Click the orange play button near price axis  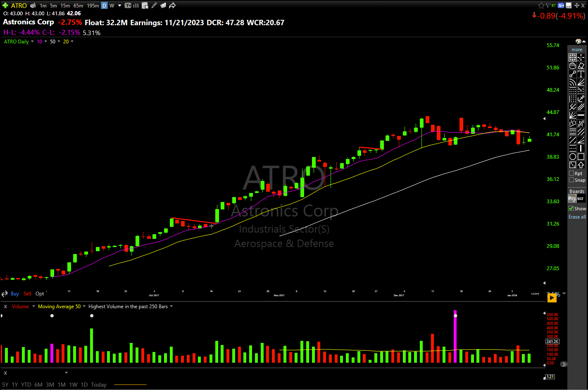coord(552,297)
